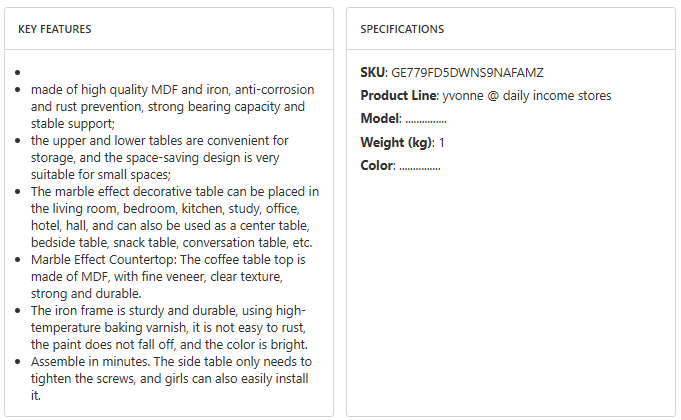Click the dotted Color value placeholder
681x420 pixels.
419,165
